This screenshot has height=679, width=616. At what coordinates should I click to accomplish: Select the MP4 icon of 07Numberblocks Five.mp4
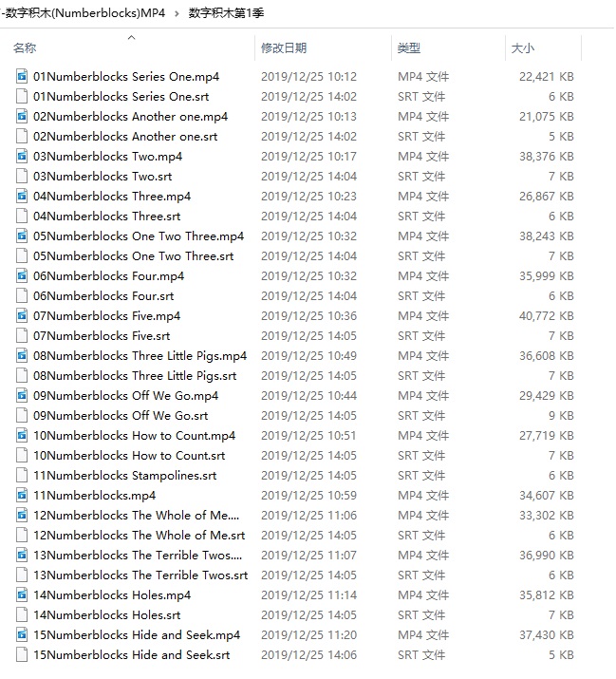(23, 315)
